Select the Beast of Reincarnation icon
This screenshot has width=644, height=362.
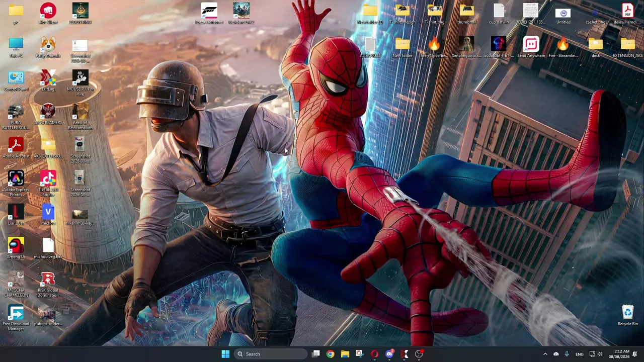pyautogui.click(x=80, y=117)
